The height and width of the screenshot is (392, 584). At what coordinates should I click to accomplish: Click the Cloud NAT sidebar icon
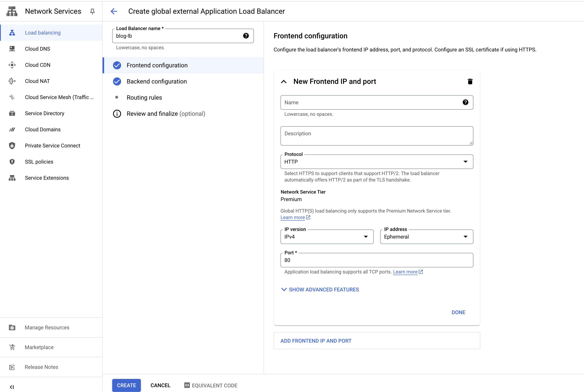pos(12,81)
